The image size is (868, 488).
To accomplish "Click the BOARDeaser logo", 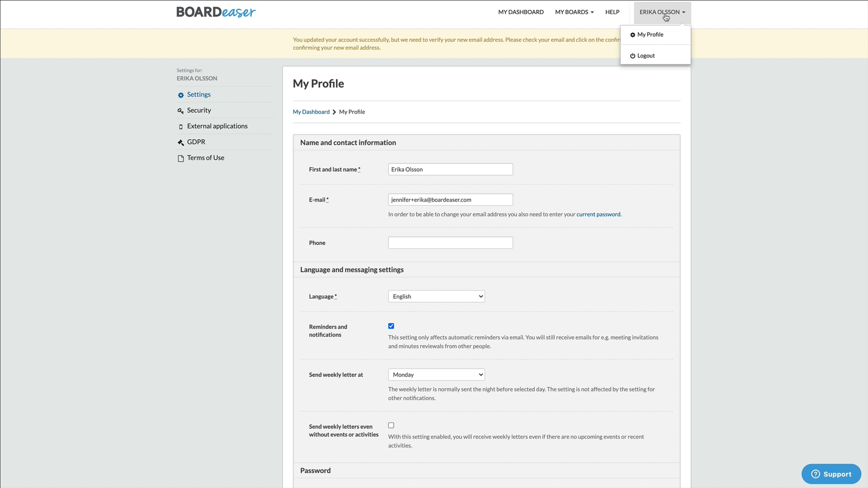I will coord(216,12).
